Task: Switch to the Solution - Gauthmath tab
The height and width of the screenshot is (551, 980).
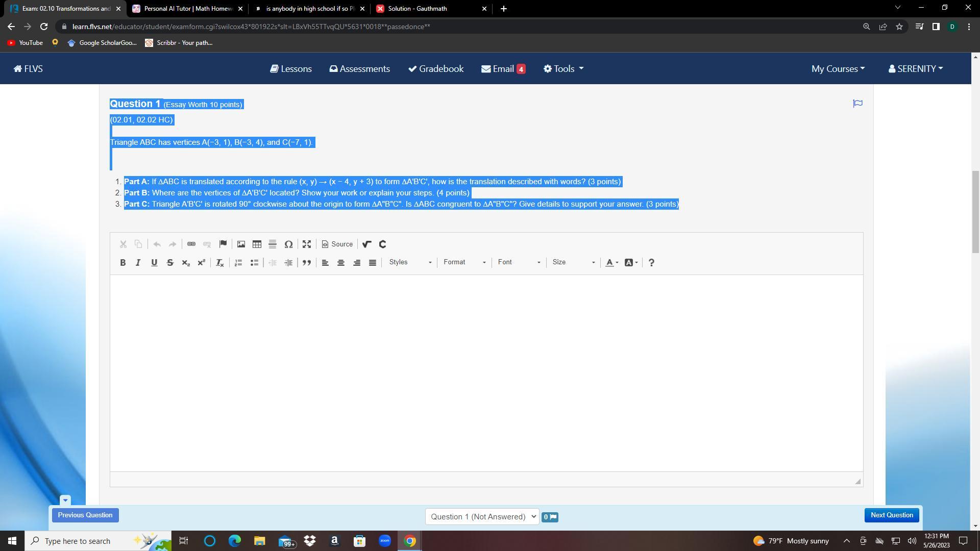Action: 418,9
